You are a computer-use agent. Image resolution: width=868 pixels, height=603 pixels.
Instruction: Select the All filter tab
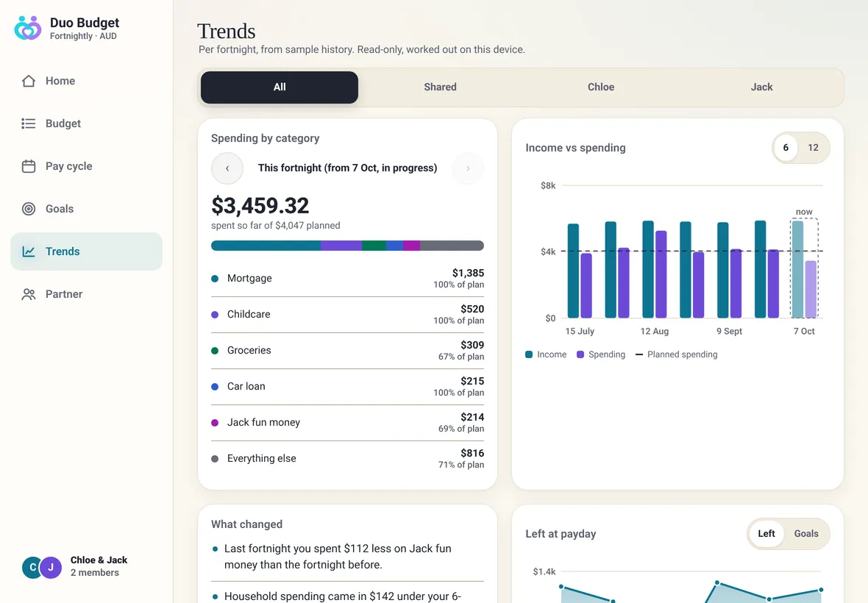(x=280, y=87)
